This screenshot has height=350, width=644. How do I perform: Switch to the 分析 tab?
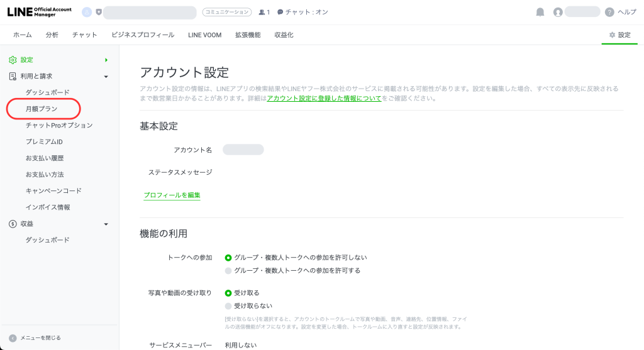tap(52, 35)
